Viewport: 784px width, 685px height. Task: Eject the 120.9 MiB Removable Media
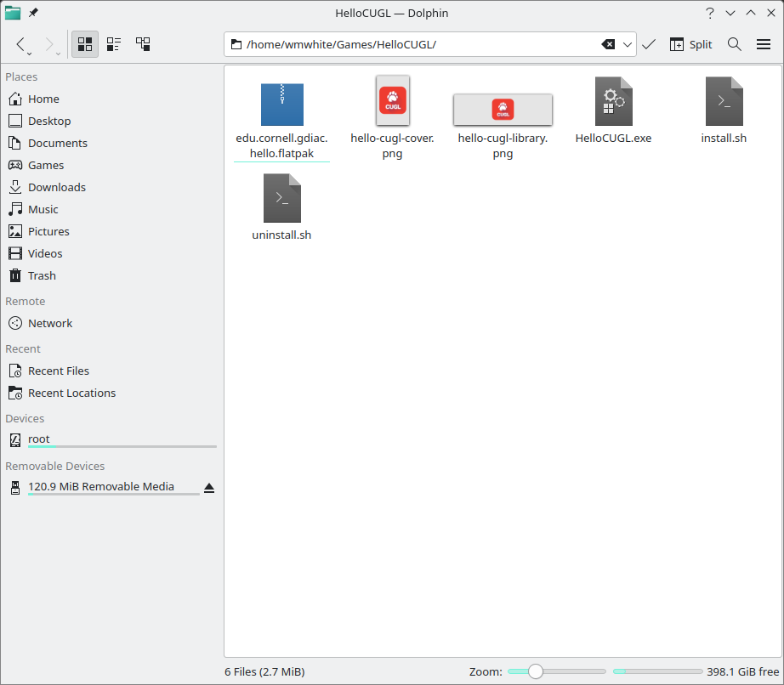click(x=209, y=488)
